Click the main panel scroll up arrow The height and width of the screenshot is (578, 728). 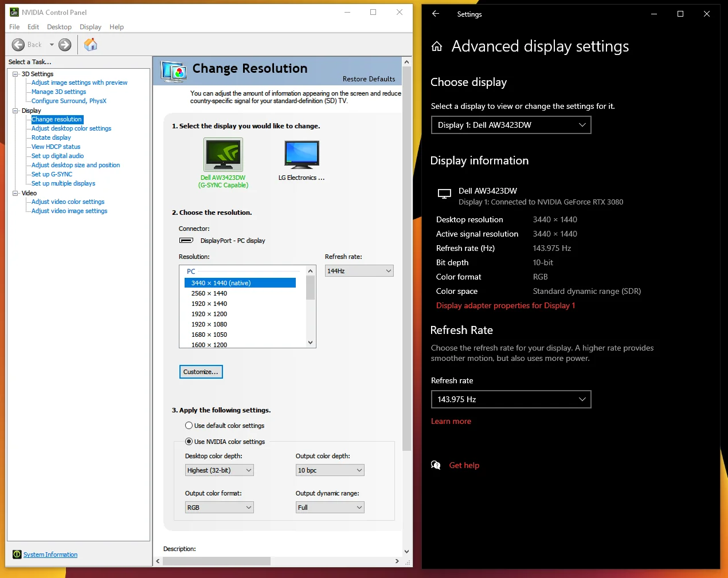point(407,62)
